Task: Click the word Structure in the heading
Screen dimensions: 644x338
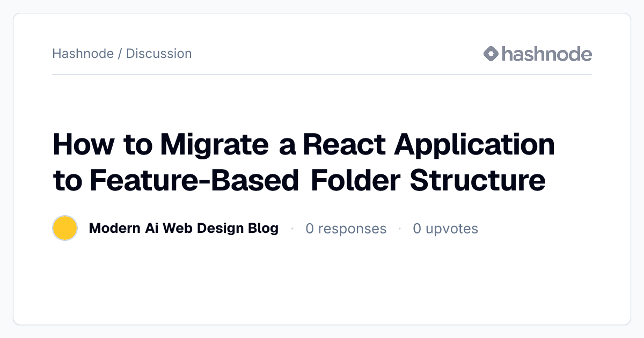Action: tap(478, 180)
